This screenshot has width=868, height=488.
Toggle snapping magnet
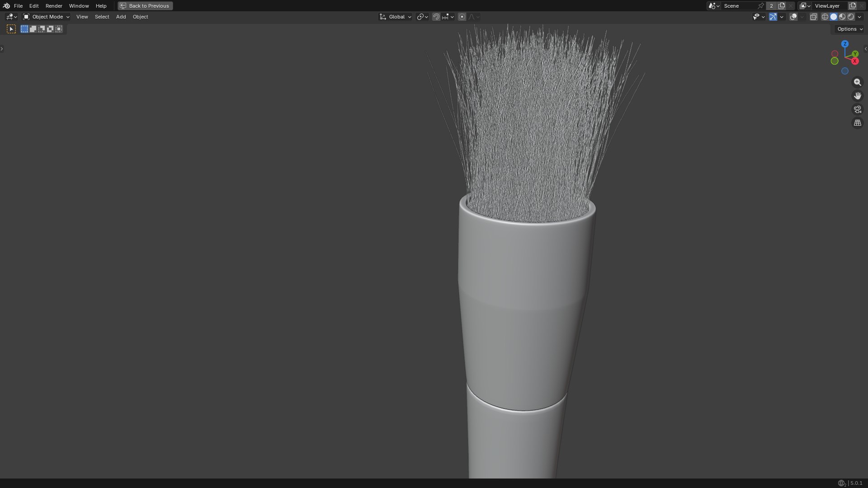(x=436, y=17)
